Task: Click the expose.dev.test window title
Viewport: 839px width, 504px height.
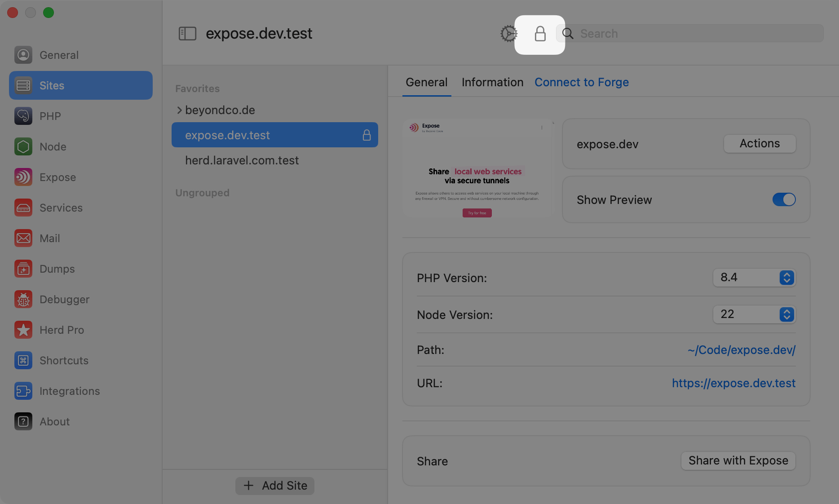Action: point(259,34)
